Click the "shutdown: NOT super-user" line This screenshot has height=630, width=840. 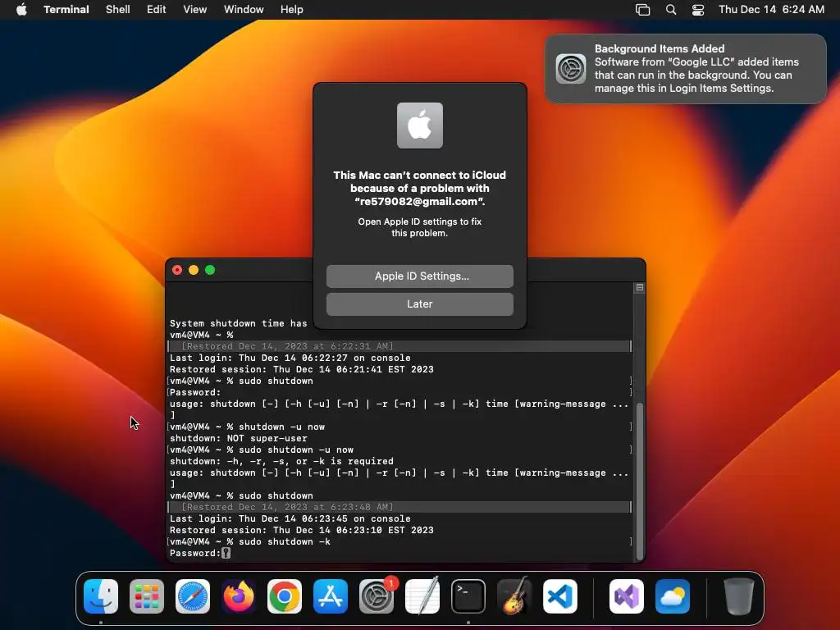point(239,438)
